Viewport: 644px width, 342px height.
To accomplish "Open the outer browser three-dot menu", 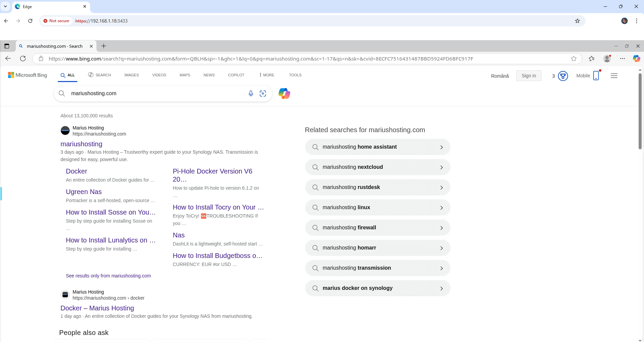I will 637,21.
